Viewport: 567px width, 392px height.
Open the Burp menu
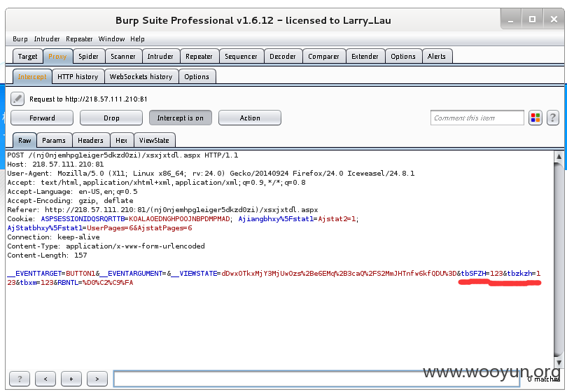click(20, 39)
